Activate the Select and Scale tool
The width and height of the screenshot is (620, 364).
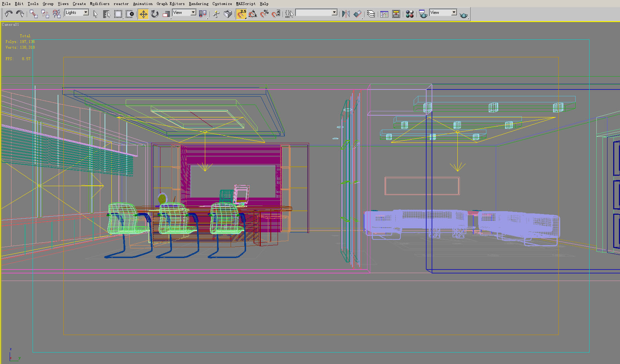pyautogui.click(x=166, y=14)
